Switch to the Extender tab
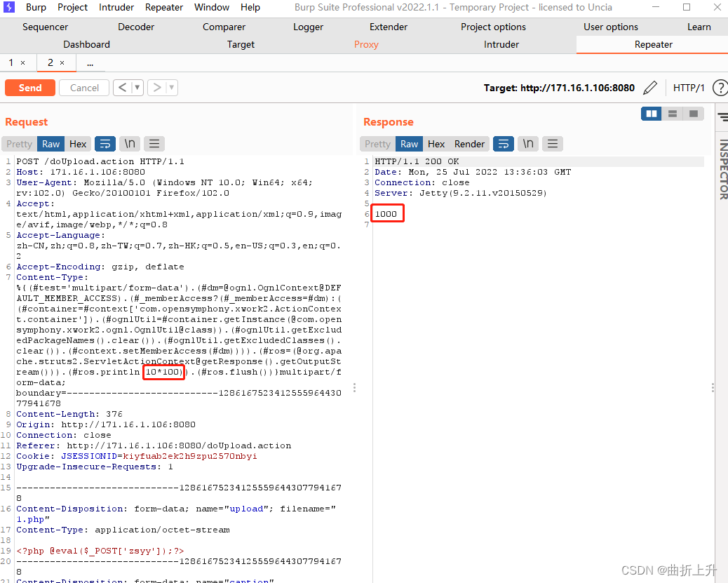728x583 pixels. (388, 27)
